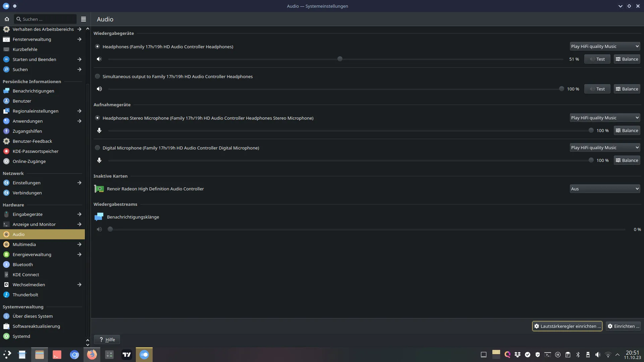Mute the Simultaneous output speaker icon
This screenshot has height=362, width=644.
[x=99, y=89]
